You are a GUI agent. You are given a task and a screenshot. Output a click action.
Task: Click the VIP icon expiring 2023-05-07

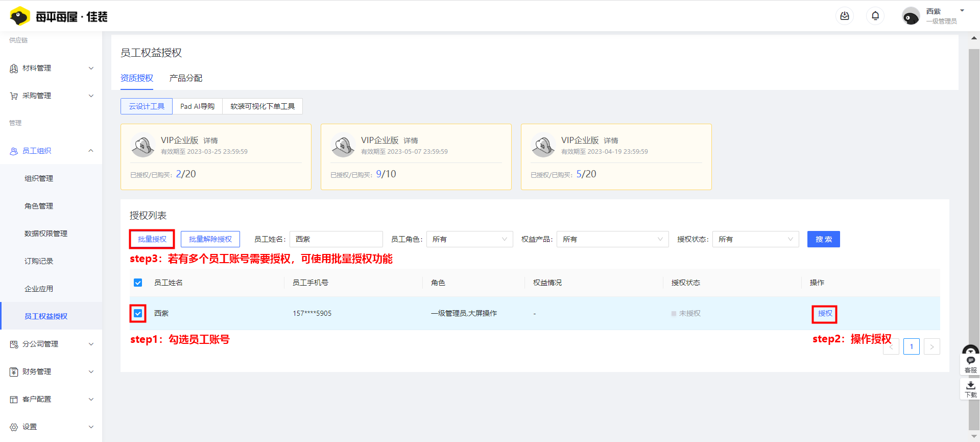(x=343, y=145)
